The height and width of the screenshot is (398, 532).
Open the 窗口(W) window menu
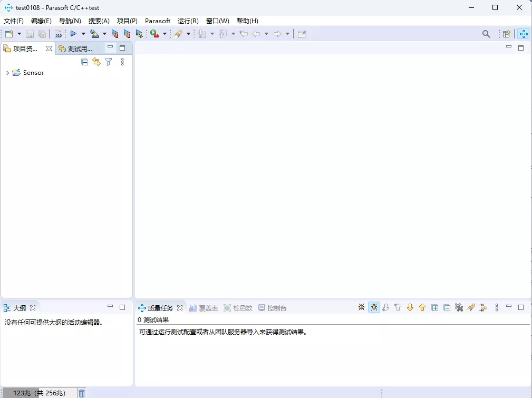click(x=217, y=21)
